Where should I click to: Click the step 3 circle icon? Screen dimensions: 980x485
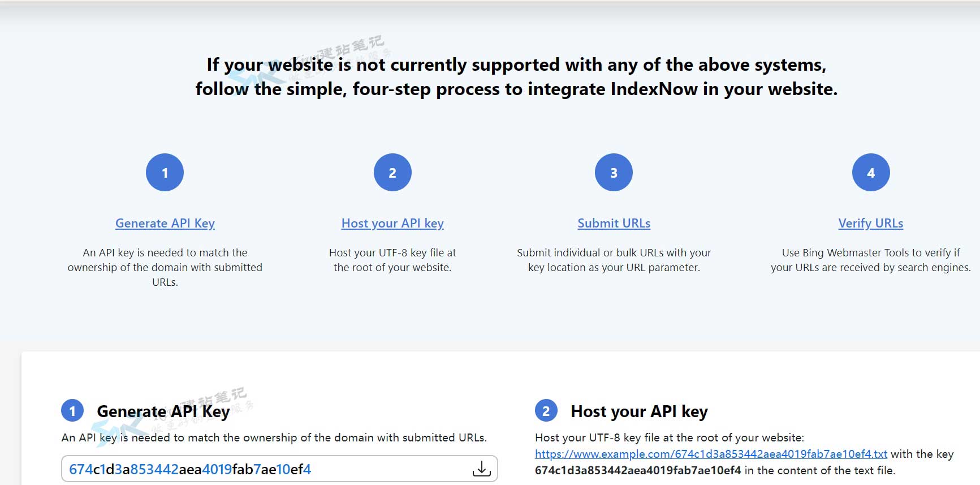tap(614, 172)
